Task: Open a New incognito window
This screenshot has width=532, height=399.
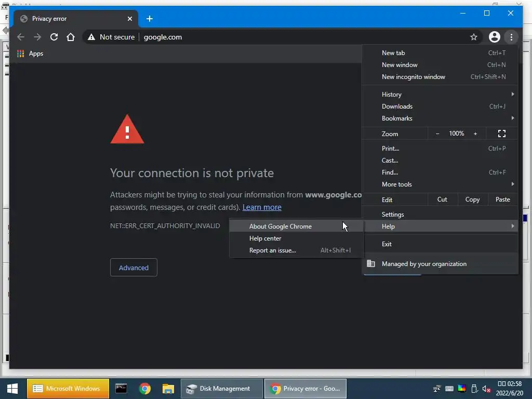Action: tap(440, 77)
